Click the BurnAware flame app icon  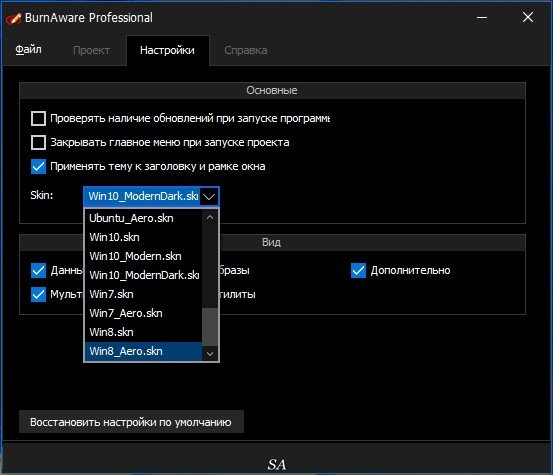pyautogui.click(x=13, y=18)
